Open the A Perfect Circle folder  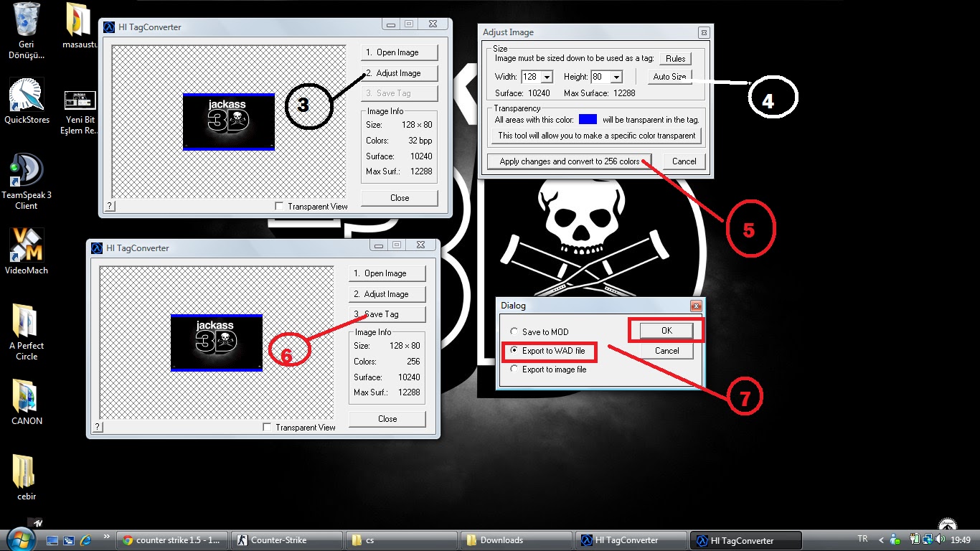(27, 331)
